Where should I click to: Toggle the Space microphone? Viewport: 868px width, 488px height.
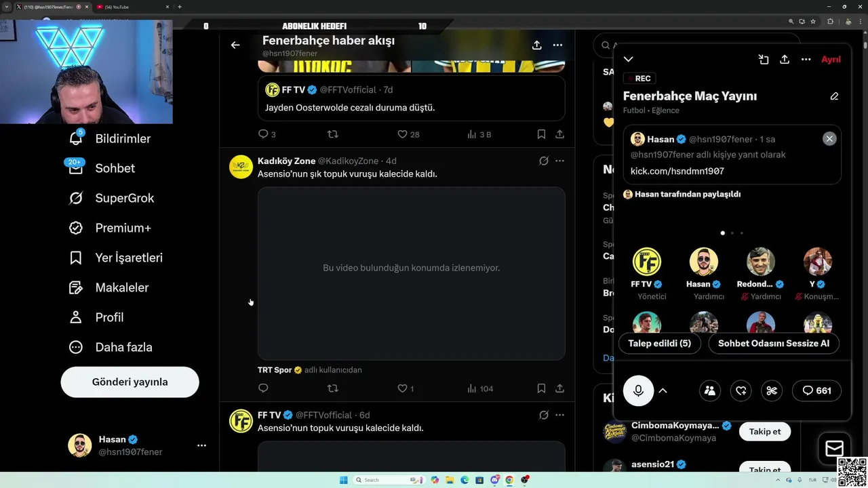(638, 390)
